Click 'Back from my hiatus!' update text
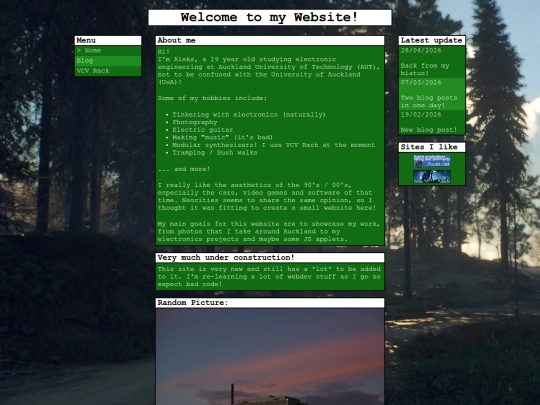540x405 pixels. tap(425, 69)
